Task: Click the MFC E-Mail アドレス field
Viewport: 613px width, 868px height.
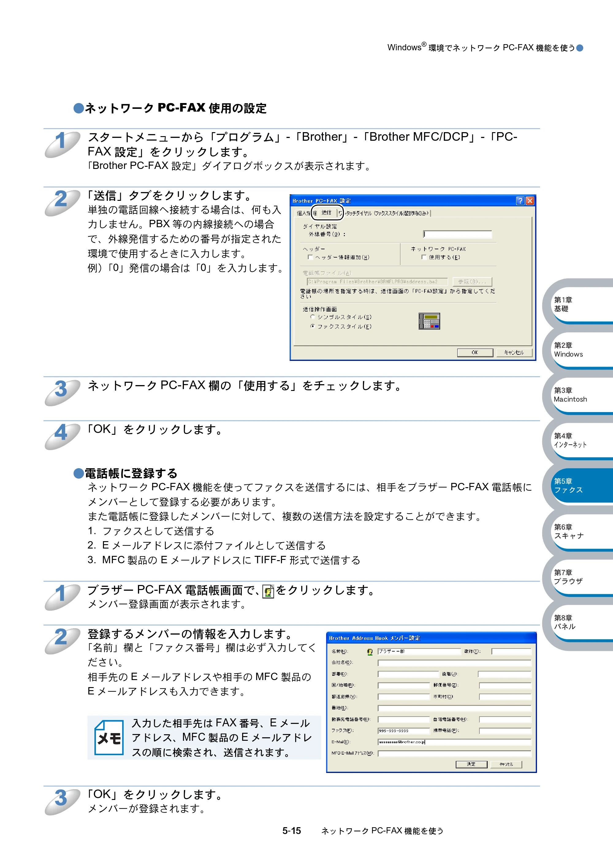Action: 454,753
